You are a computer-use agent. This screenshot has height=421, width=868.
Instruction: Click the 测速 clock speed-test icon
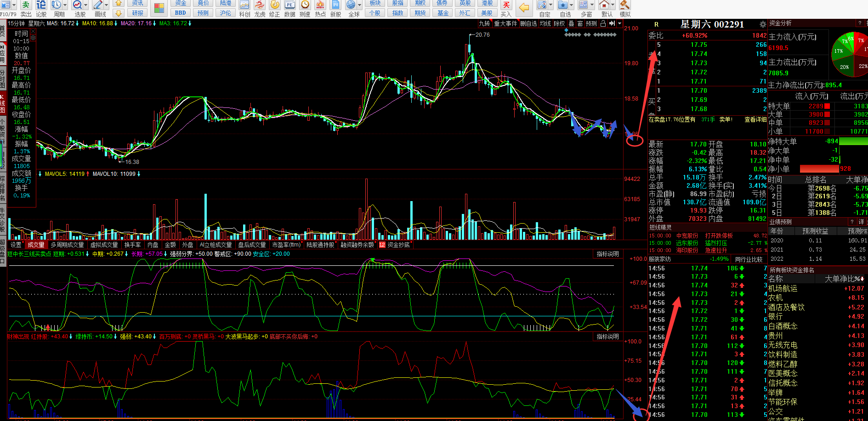(x=305, y=6)
